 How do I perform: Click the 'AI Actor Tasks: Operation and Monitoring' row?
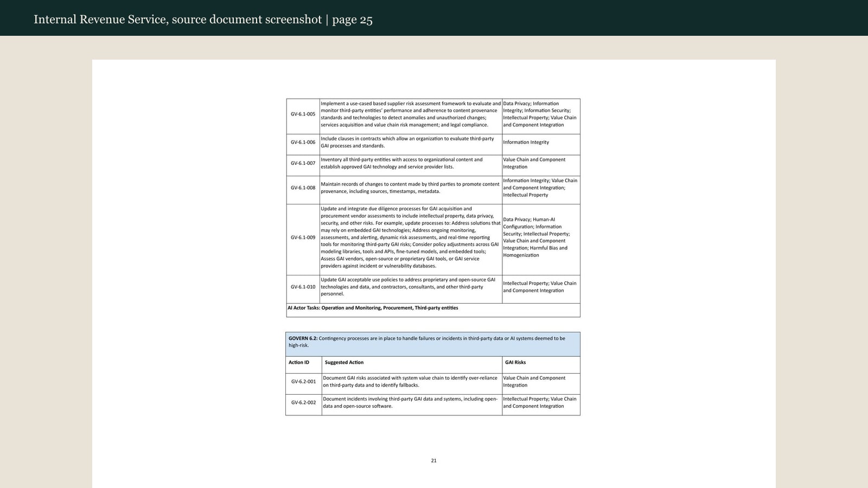pos(433,310)
